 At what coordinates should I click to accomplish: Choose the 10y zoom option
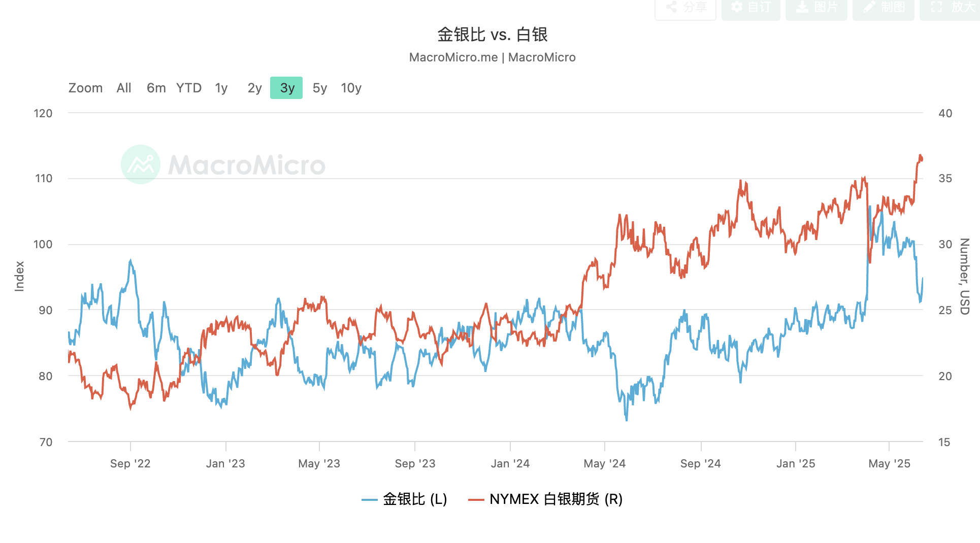point(351,88)
